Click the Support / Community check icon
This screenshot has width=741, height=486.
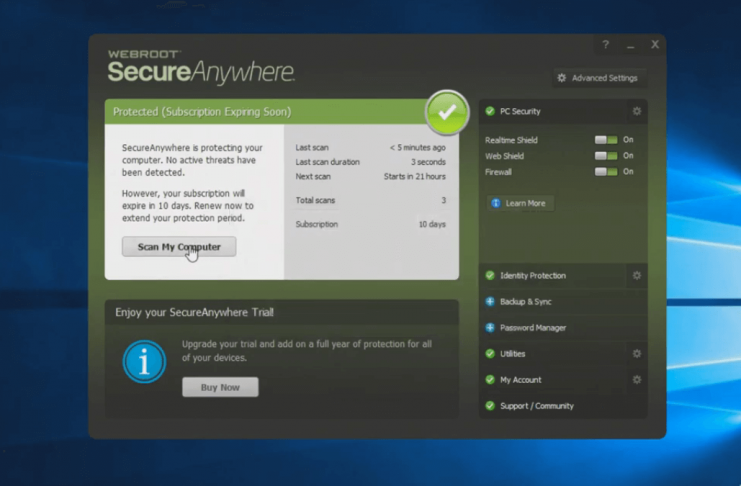pos(490,406)
